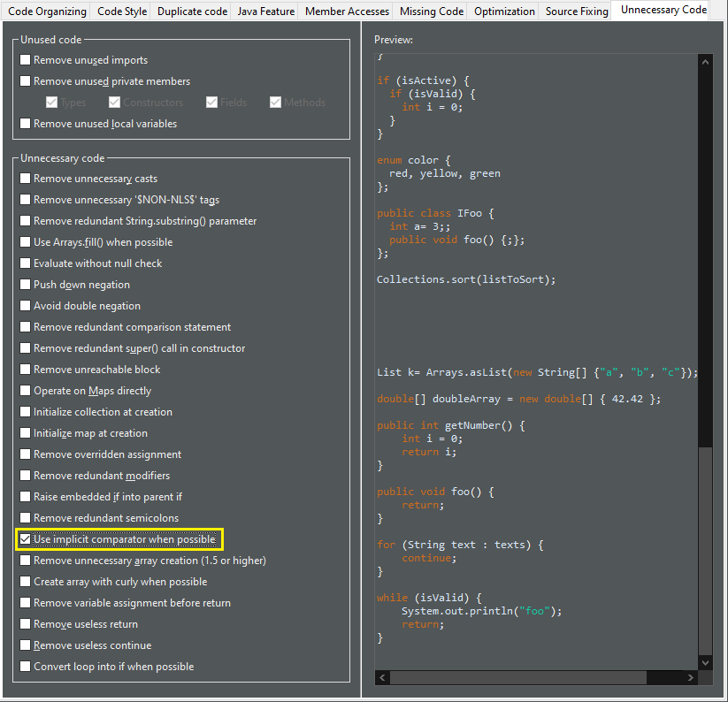The image size is (728, 702).
Task: Uncheck Use implicit comparator when possible
Action: 26,539
